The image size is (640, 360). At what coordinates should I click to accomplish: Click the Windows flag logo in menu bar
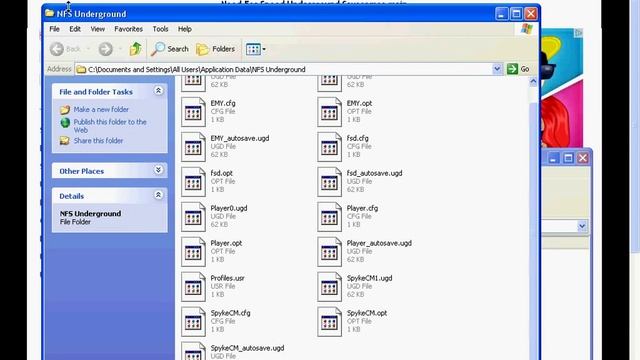(527, 29)
